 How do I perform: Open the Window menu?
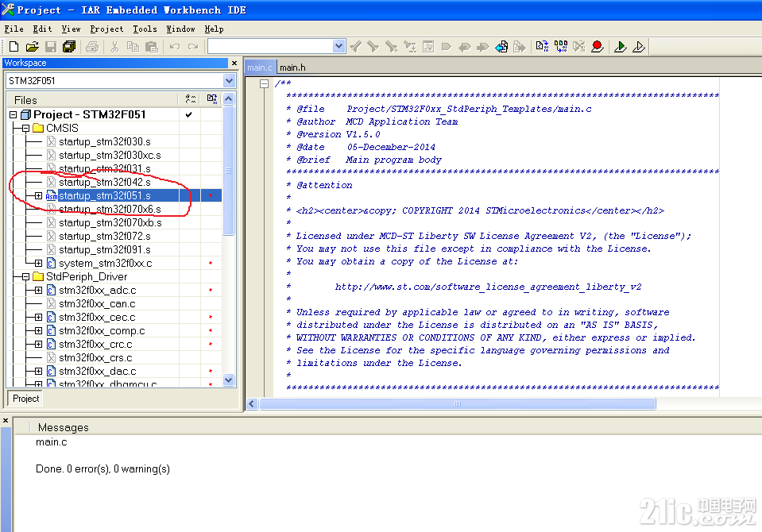pyautogui.click(x=180, y=29)
